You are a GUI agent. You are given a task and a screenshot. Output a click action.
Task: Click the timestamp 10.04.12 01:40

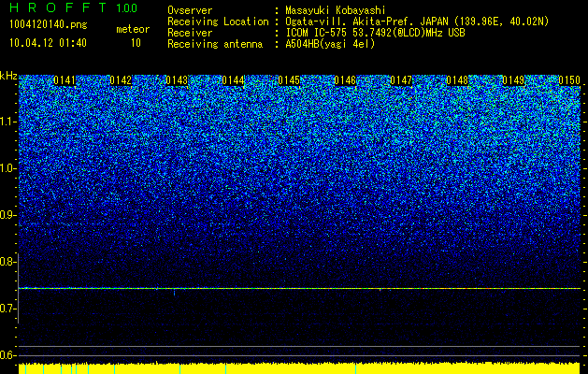tap(48, 43)
